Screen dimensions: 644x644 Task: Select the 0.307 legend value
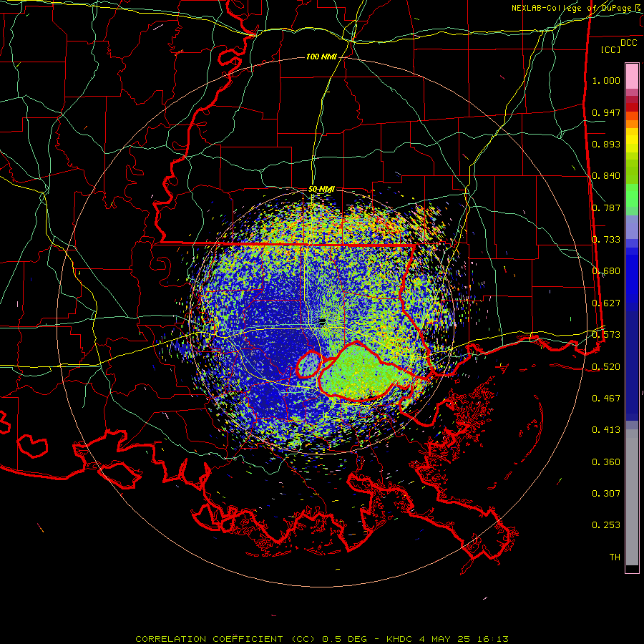[x=606, y=494]
